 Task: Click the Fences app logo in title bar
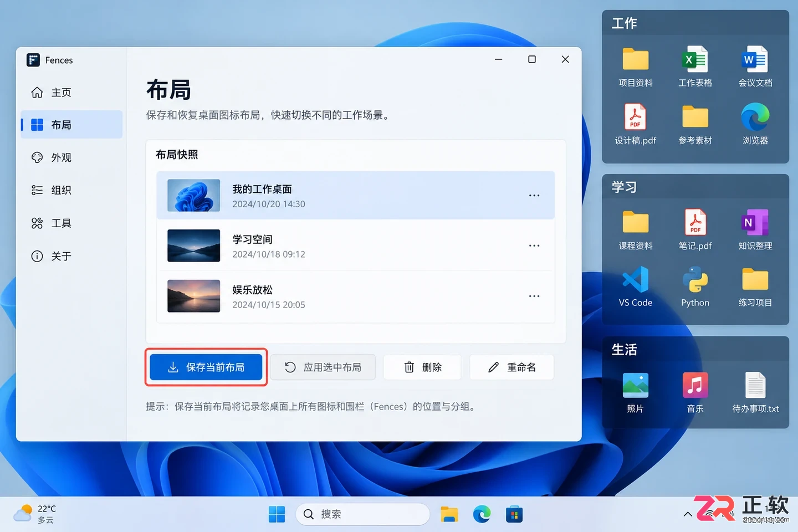click(33, 60)
